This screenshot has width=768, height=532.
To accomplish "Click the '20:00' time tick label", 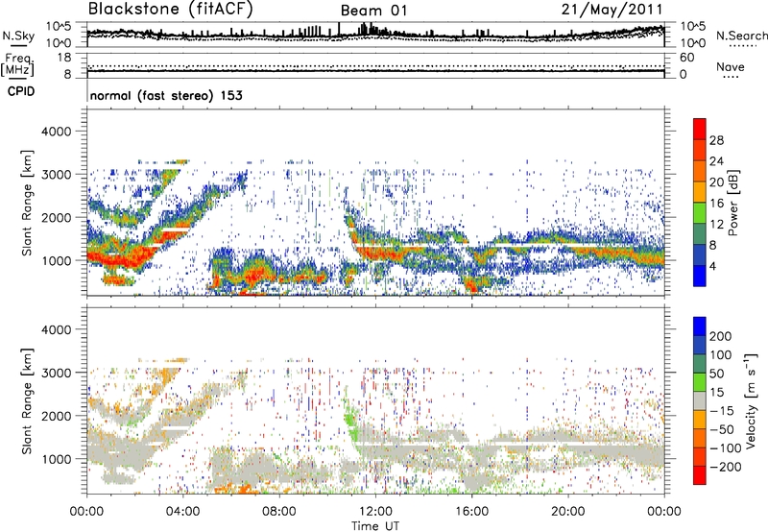I will [x=567, y=512].
